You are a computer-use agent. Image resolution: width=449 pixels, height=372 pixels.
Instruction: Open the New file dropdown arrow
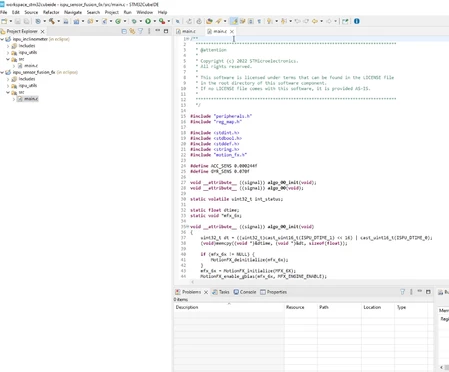[11, 21]
